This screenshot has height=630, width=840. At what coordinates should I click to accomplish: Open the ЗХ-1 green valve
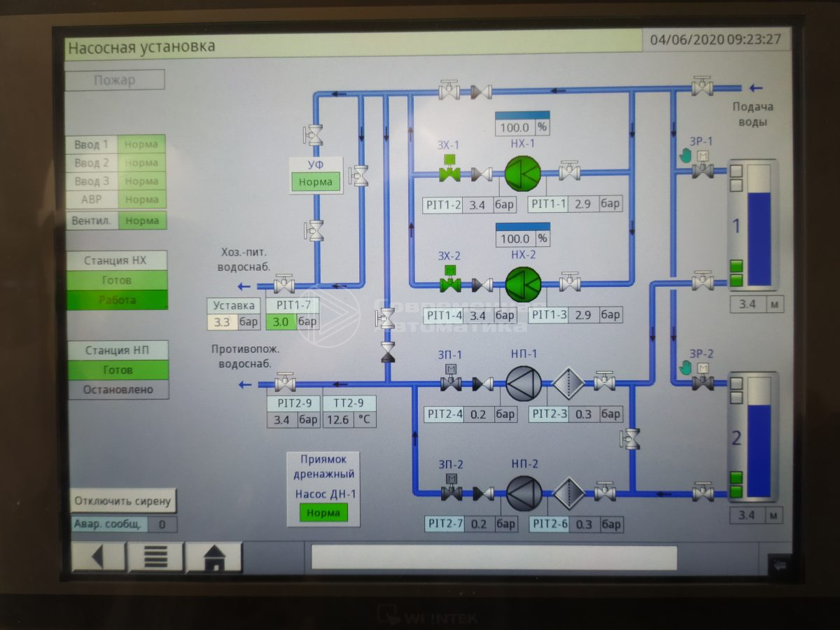(x=449, y=172)
